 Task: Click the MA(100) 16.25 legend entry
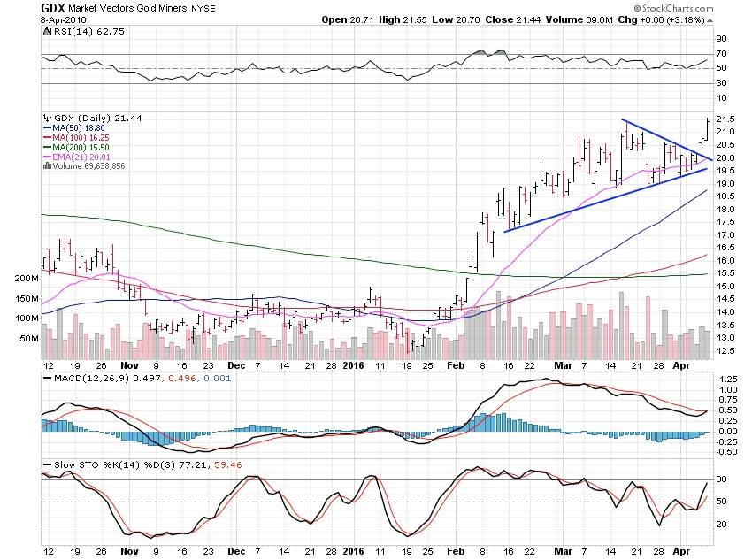(81, 138)
